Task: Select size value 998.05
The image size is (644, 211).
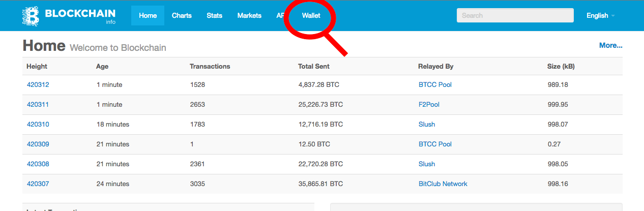Action: [558, 164]
